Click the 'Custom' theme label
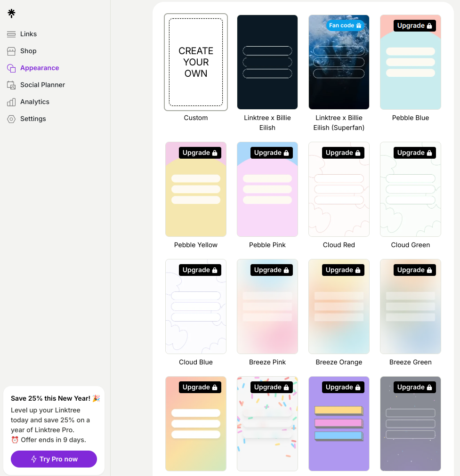 tap(196, 118)
